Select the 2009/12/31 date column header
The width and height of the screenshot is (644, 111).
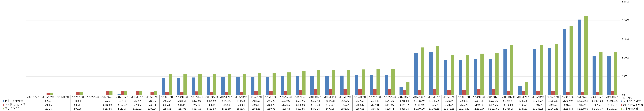tap(33, 97)
